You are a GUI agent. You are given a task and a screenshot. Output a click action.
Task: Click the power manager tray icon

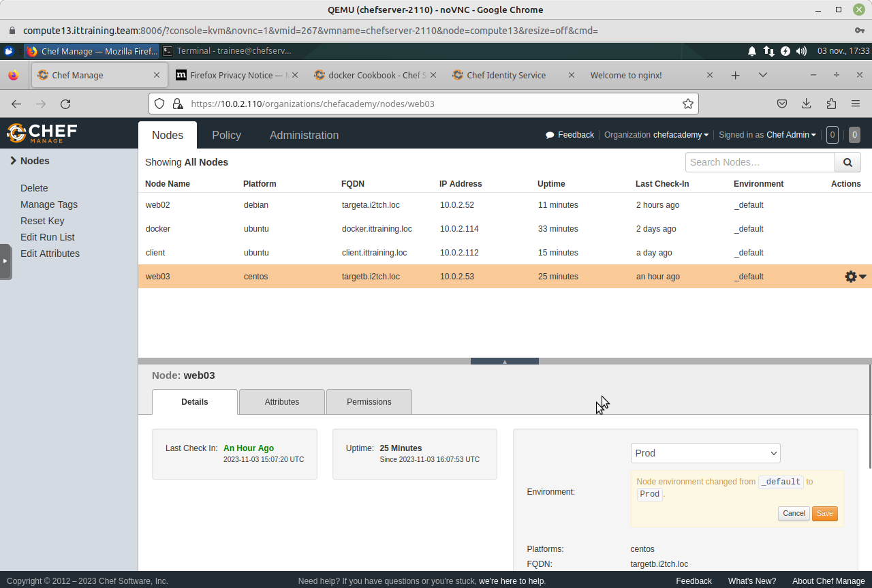click(x=785, y=51)
